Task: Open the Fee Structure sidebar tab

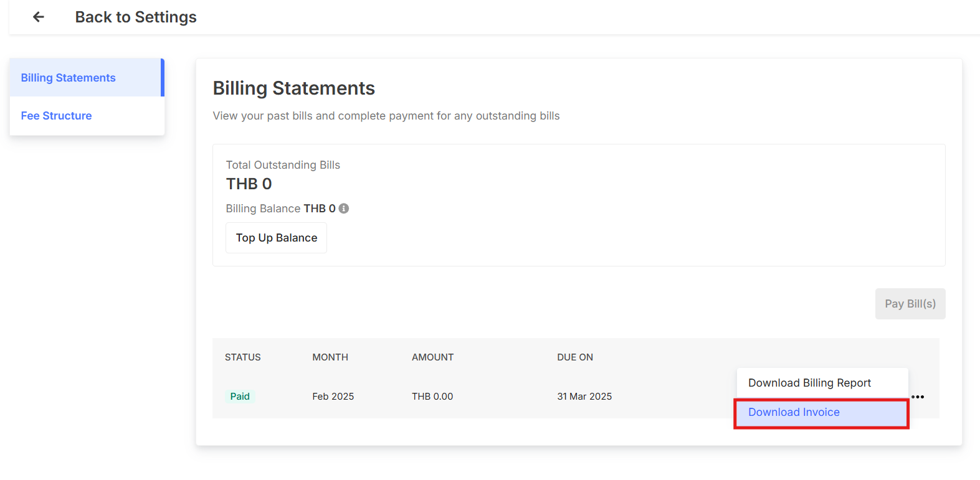Action: [87, 116]
